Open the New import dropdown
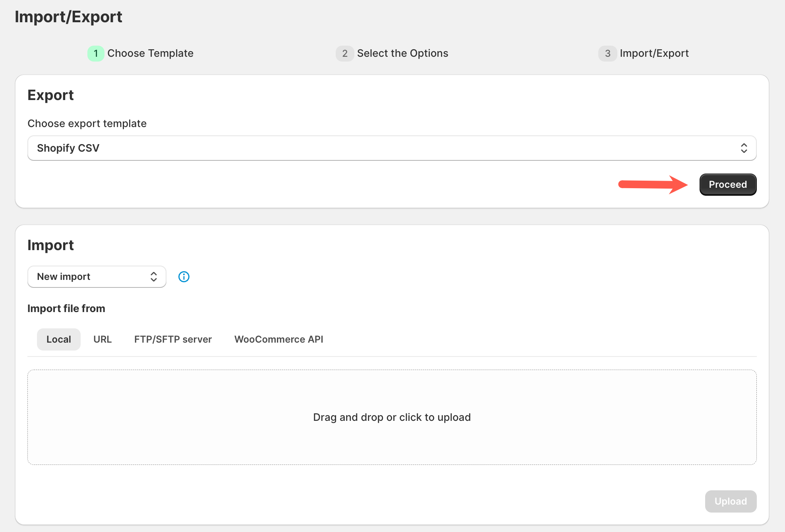Image resolution: width=785 pixels, height=532 pixels. 97,277
